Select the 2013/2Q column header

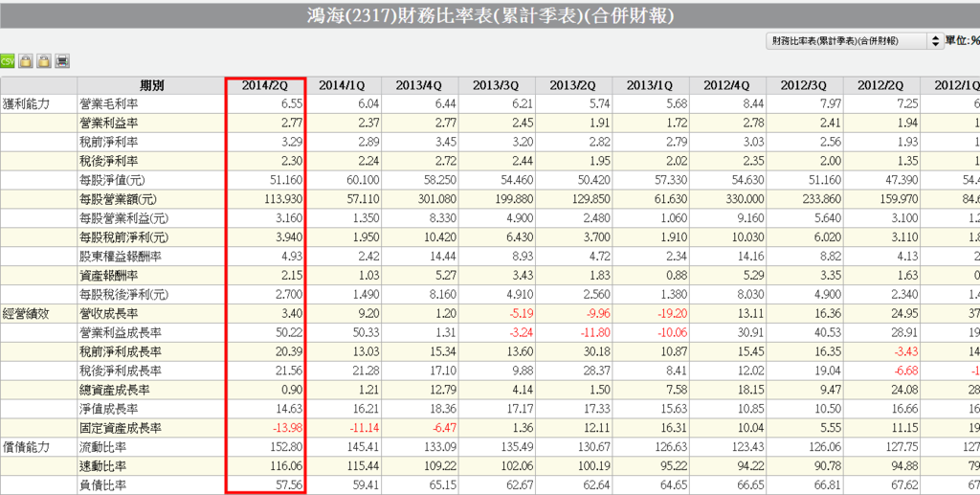click(574, 85)
